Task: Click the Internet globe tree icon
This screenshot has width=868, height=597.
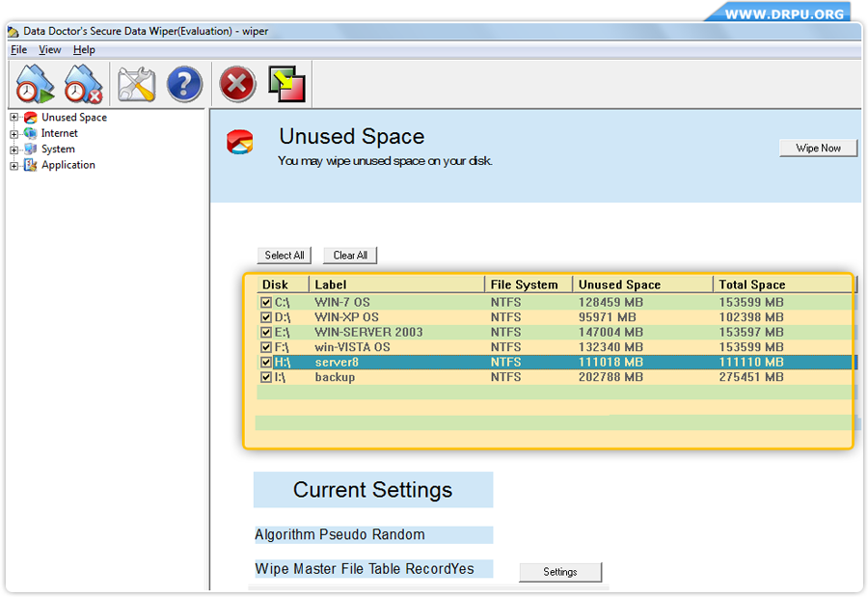Action: pyautogui.click(x=31, y=133)
